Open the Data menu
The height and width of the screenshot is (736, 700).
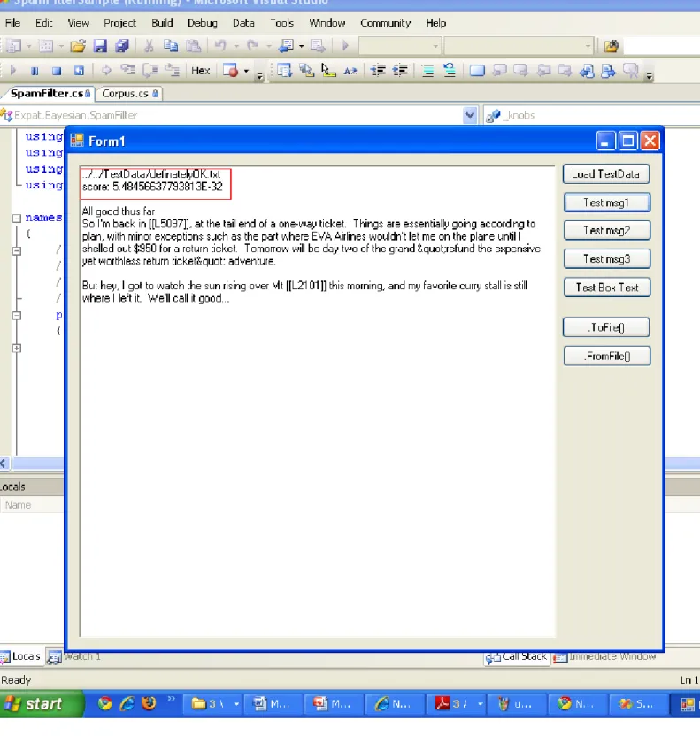point(243,23)
